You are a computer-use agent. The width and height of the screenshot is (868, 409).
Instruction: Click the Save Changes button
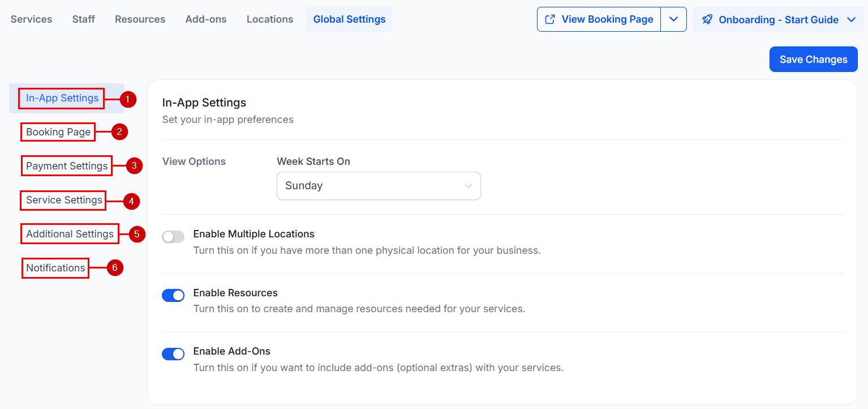[x=813, y=59]
